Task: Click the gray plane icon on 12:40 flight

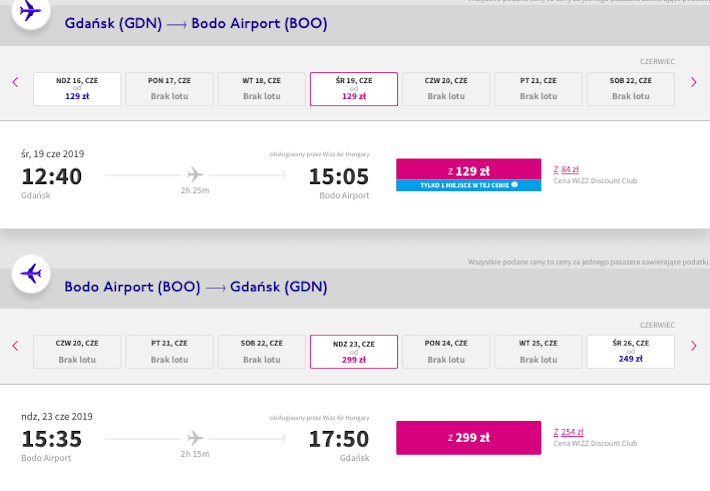Action: tap(195, 174)
